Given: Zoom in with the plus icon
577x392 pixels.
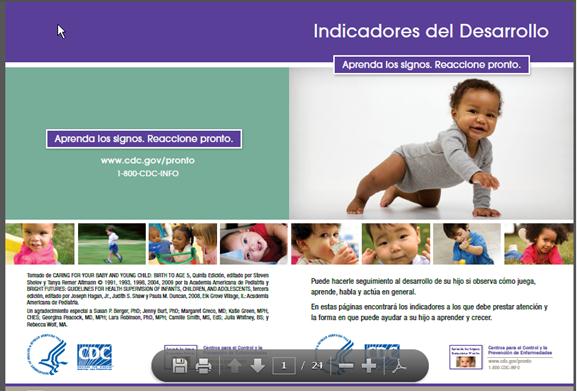Looking at the screenshot, I should click(369, 365).
